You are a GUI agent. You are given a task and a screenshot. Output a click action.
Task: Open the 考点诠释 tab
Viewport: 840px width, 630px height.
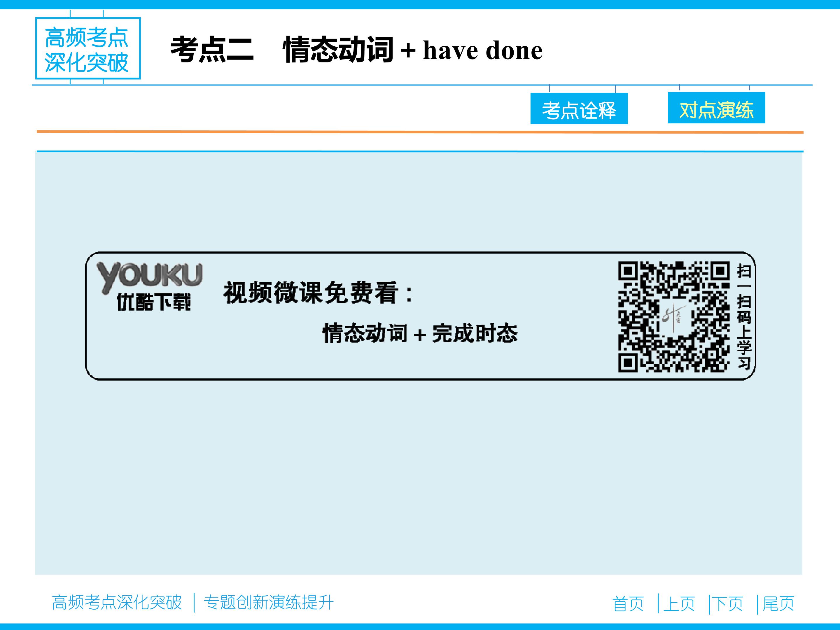[x=579, y=108]
